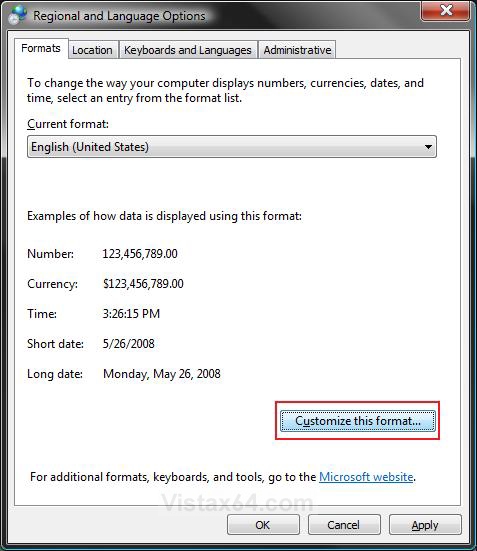This screenshot has width=477, height=551.
Task: Apply the current format settings
Action: click(425, 525)
